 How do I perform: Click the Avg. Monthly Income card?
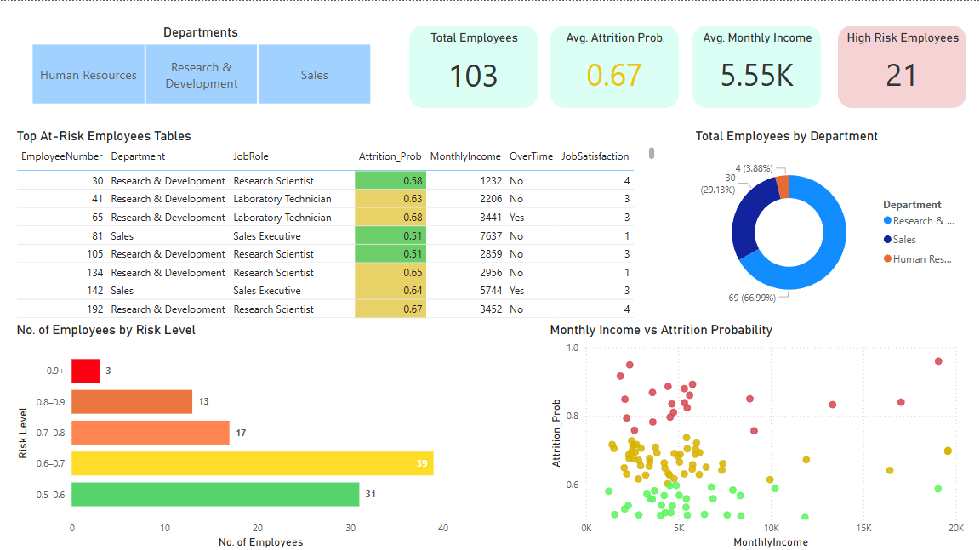[x=755, y=66]
